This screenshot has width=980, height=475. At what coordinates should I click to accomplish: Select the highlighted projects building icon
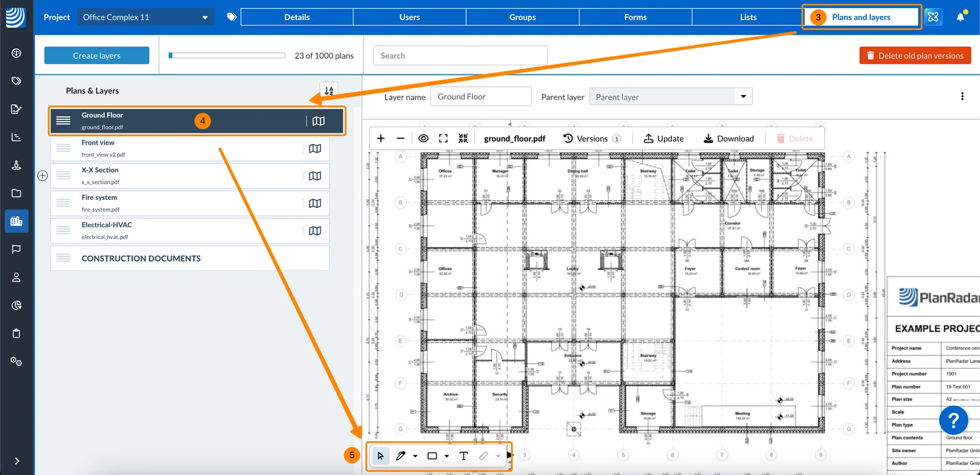(17, 221)
